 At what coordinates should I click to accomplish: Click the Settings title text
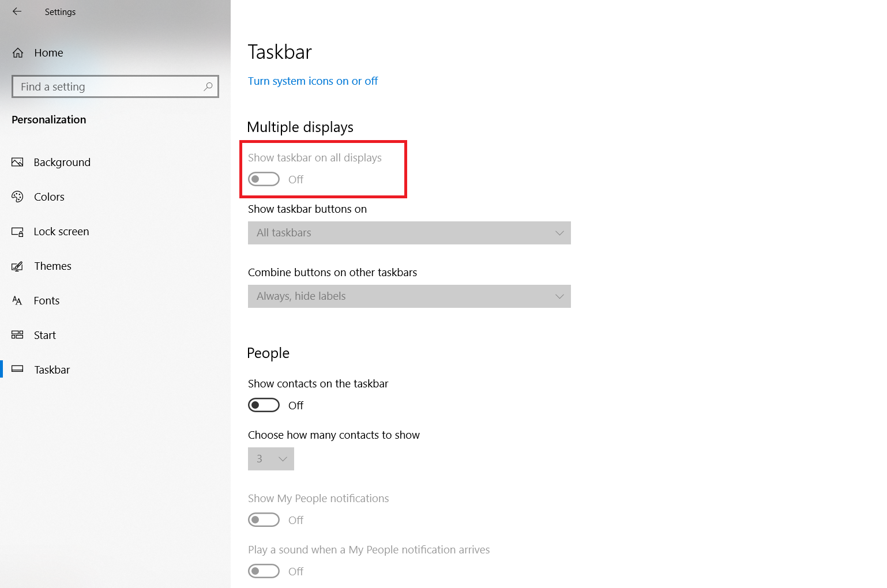click(x=60, y=12)
